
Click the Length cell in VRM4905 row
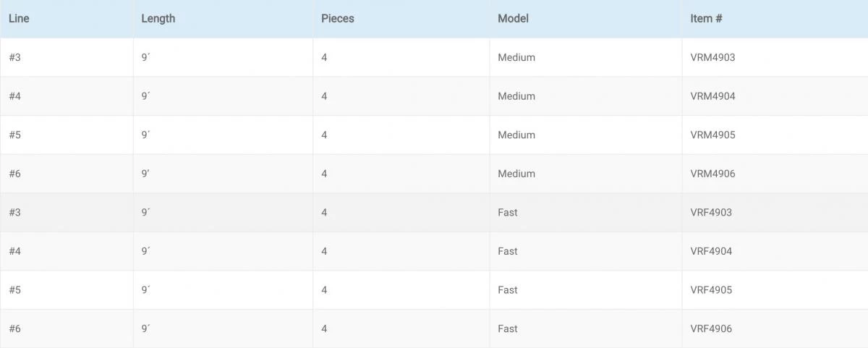click(145, 135)
